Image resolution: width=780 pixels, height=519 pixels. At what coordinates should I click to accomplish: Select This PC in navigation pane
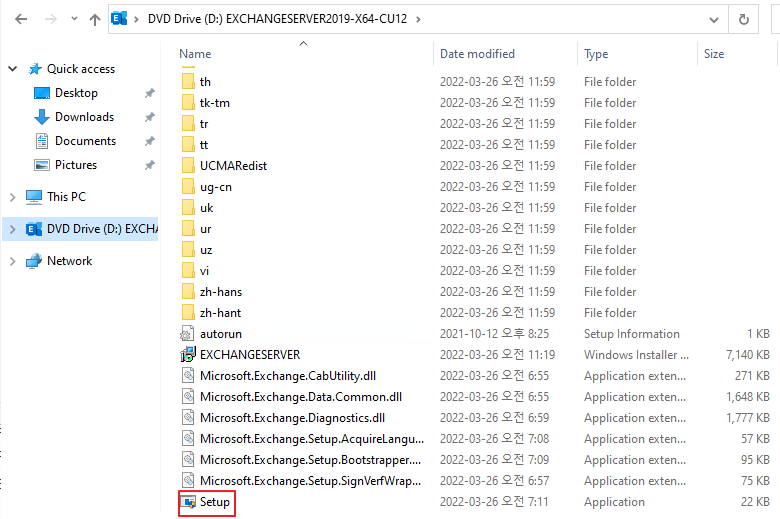point(66,197)
